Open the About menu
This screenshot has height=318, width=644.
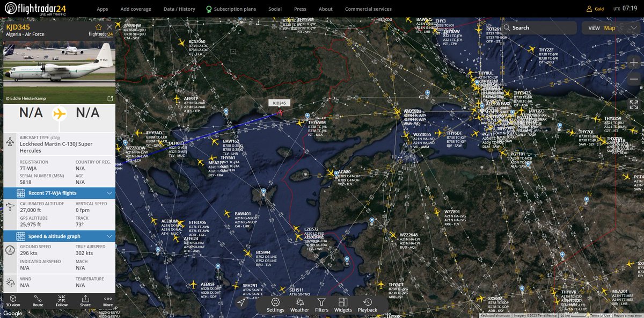(x=326, y=9)
